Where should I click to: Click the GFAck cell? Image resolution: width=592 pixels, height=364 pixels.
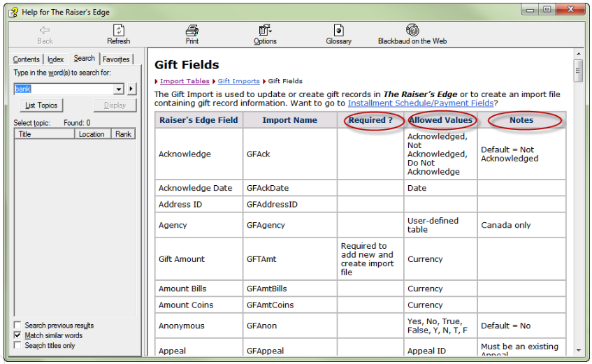coord(289,154)
